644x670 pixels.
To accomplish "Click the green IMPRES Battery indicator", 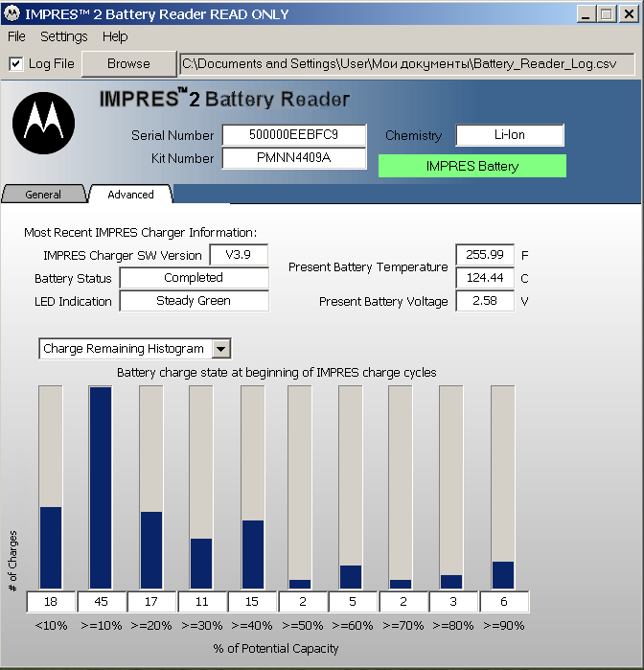I will 472,166.
